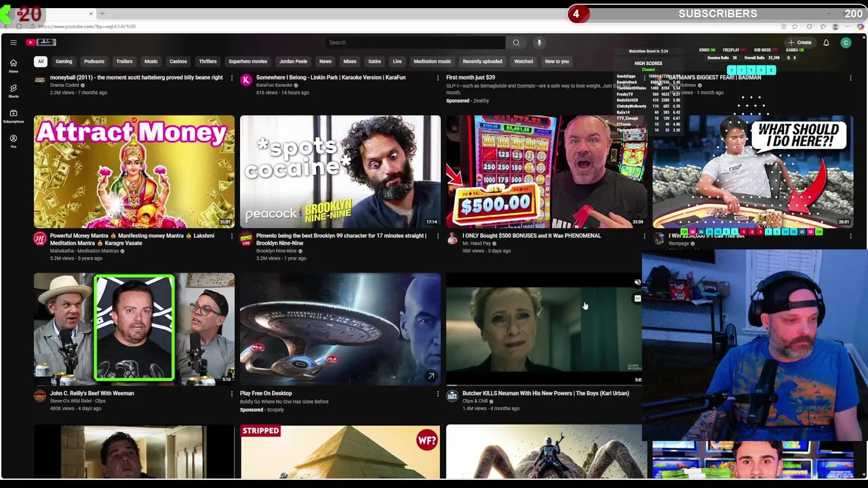Click the search magnifier button
The width and height of the screenshot is (868, 488).
(516, 43)
